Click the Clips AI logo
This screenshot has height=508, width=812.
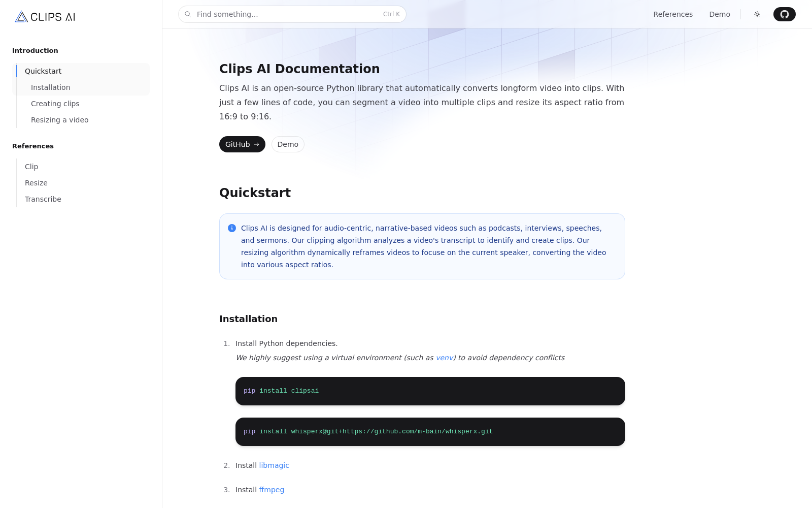45,17
